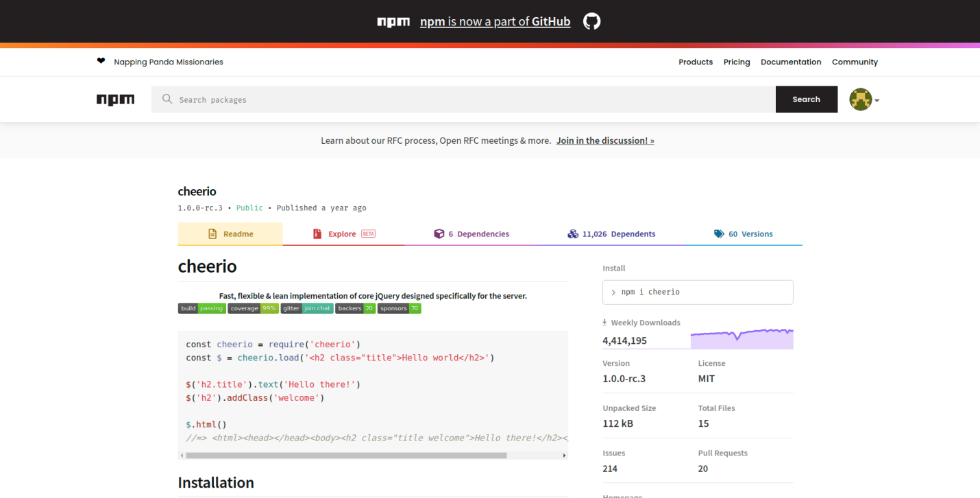Open 'npm is now a part of GitHub' link
Viewport: 980px width, 498px height.
495,22
